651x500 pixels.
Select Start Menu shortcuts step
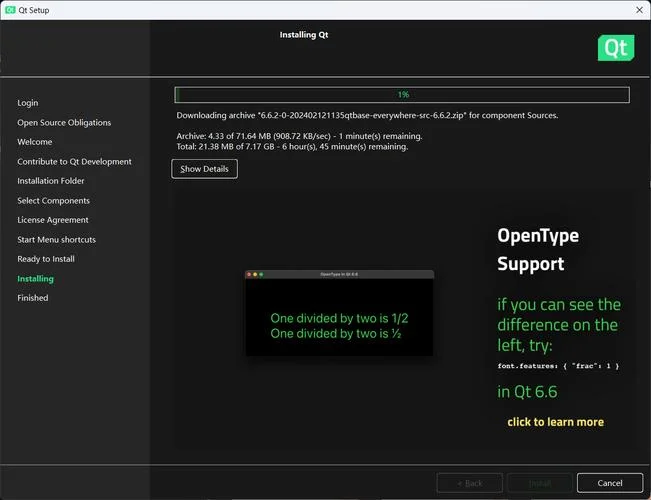[56, 240]
